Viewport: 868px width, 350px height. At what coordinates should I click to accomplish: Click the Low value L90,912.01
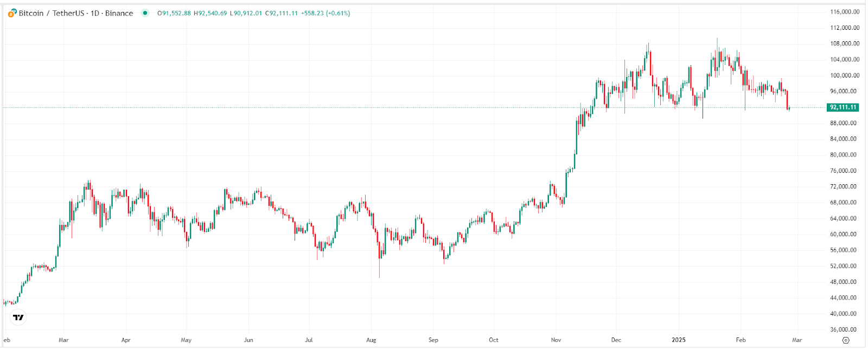point(246,13)
